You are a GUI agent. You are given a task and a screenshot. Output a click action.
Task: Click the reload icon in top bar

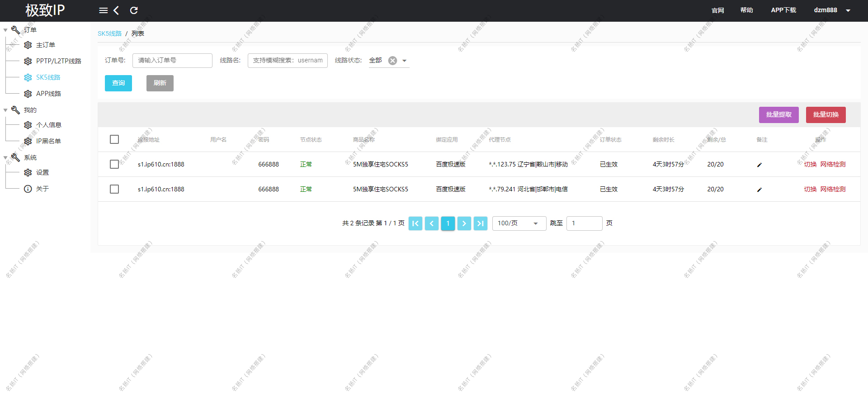[x=134, y=10]
